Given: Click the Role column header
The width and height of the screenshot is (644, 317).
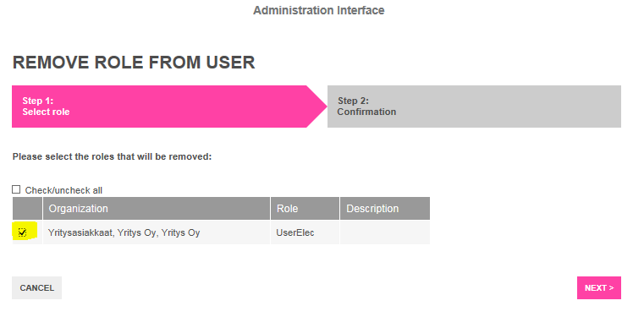Looking at the screenshot, I should click(x=305, y=208).
